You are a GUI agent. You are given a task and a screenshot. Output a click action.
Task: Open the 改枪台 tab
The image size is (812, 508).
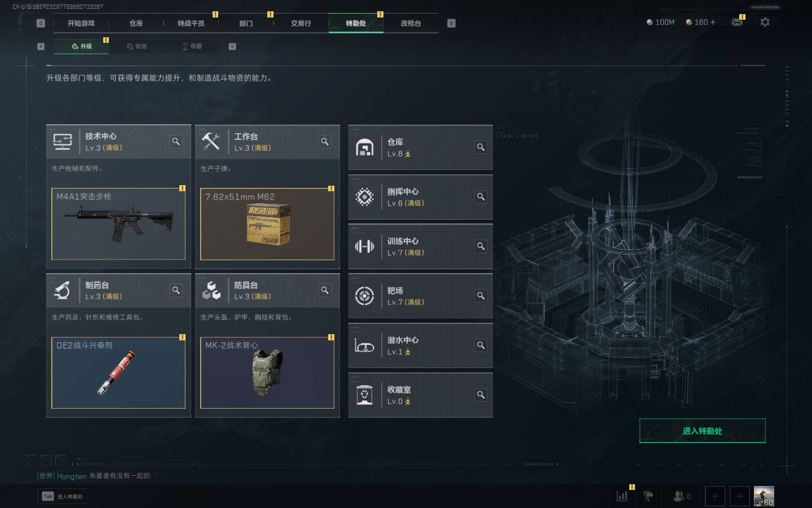point(411,23)
